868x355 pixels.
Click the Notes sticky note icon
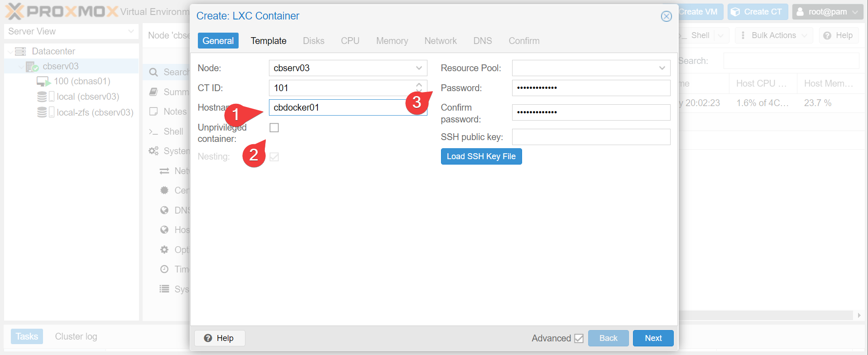tap(154, 112)
